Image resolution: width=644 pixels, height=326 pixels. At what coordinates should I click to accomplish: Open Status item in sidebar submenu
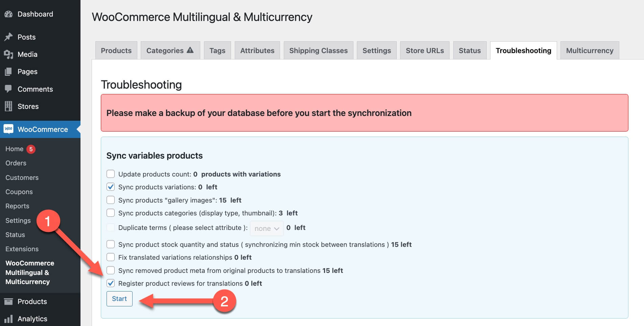(15, 235)
